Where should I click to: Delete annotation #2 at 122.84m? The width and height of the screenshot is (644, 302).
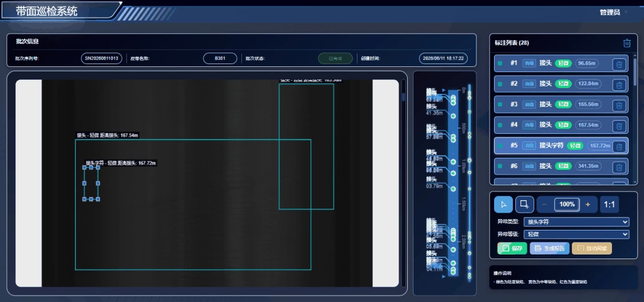pos(619,85)
